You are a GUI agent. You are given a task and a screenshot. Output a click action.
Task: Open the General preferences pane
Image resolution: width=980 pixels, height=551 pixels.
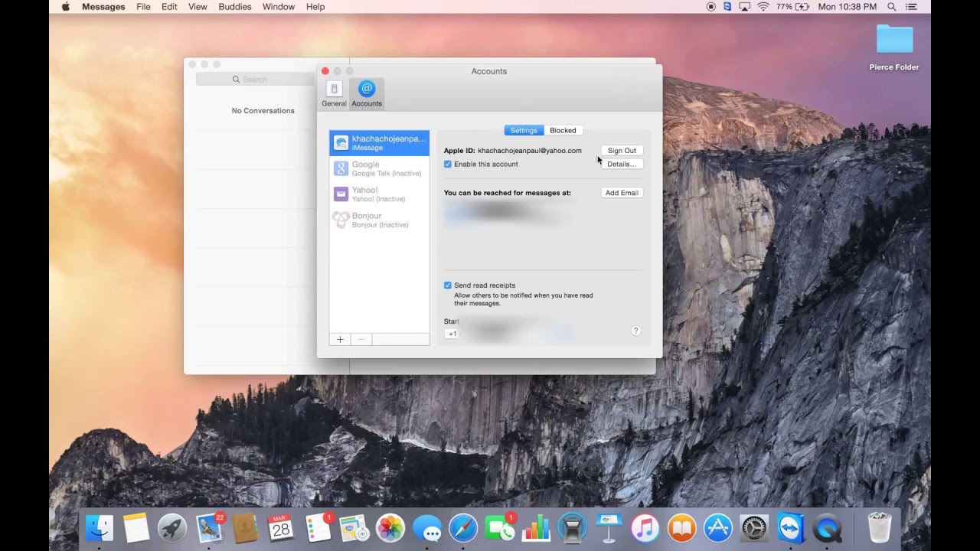click(x=334, y=93)
